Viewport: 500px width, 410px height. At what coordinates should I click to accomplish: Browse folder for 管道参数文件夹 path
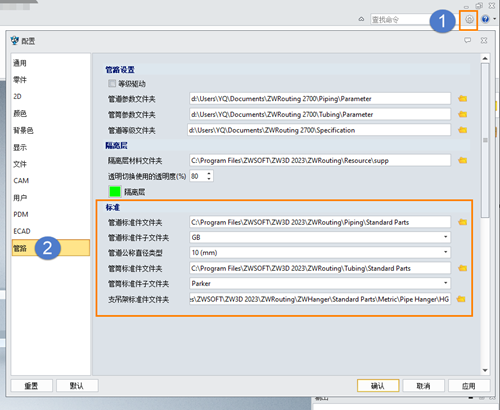point(462,98)
